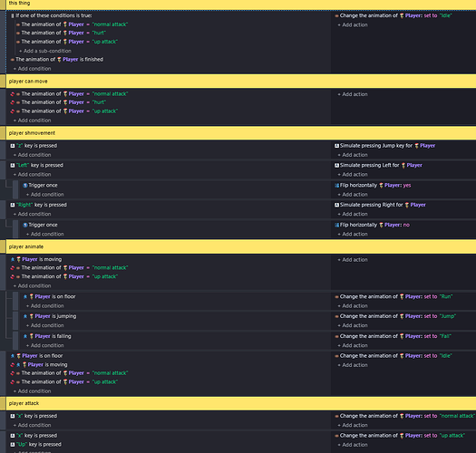Select the "Up" key is pressed condition
Image resolution: width=476 pixels, height=453 pixels.
(x=36, y=445)
